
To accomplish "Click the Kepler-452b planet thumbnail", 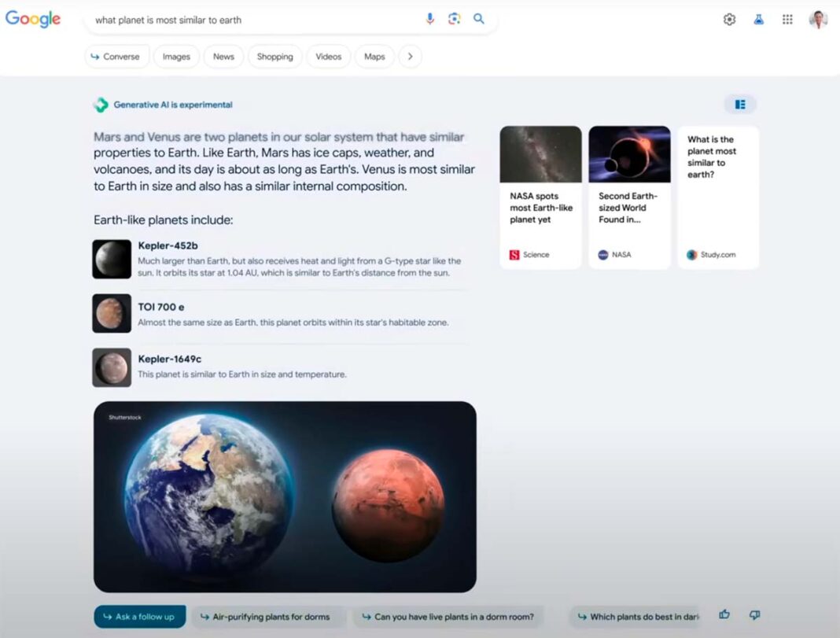I will (112, 260).
